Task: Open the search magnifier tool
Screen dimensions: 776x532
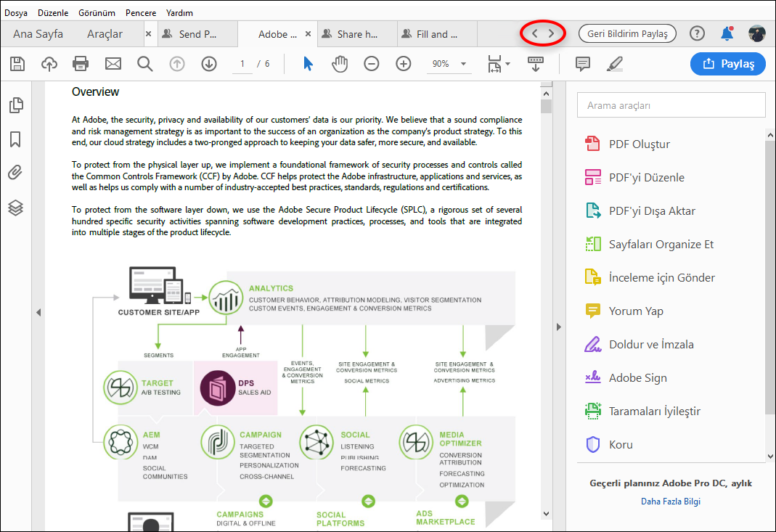Action: coord(145,64)
